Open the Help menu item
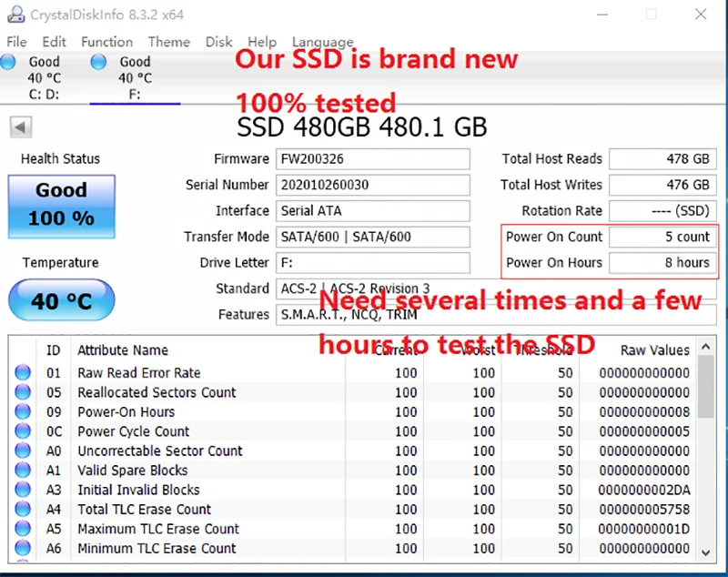728x577 pixels. click(x=262, y=42)
